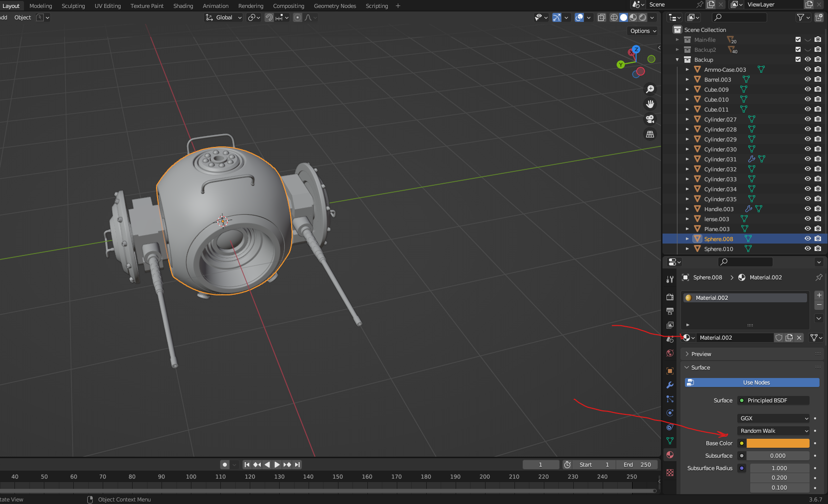
Task: Open the Object menu in viewport header
Action: click(x=22, y=17)
